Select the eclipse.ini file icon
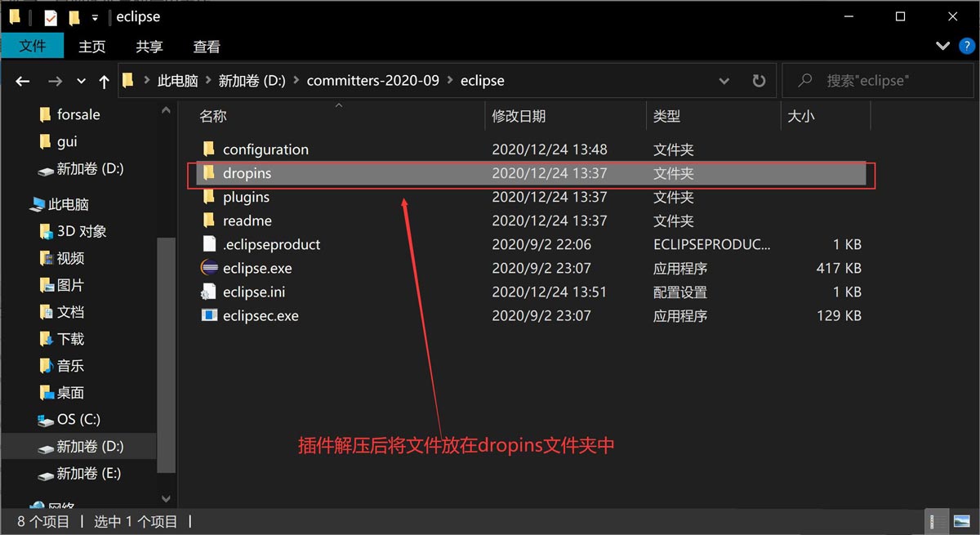Image resolution: width=980 pixels, height=535 pixels. coord(209,292)
